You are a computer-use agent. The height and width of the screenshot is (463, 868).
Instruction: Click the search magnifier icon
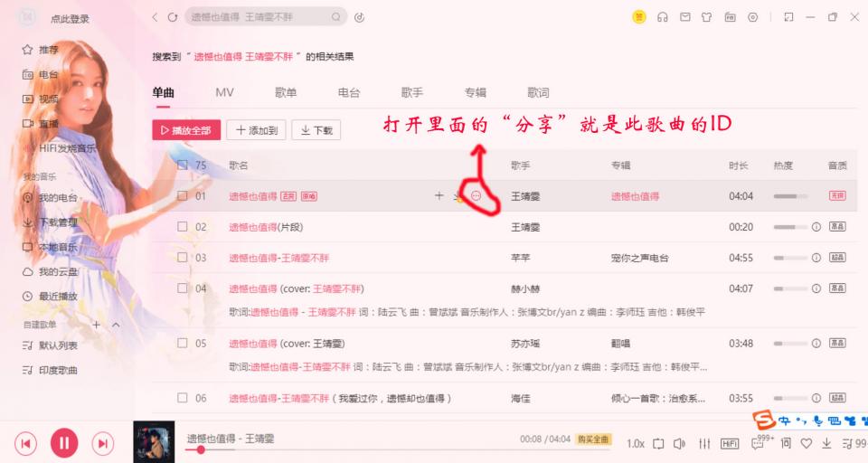pos(336,17)
